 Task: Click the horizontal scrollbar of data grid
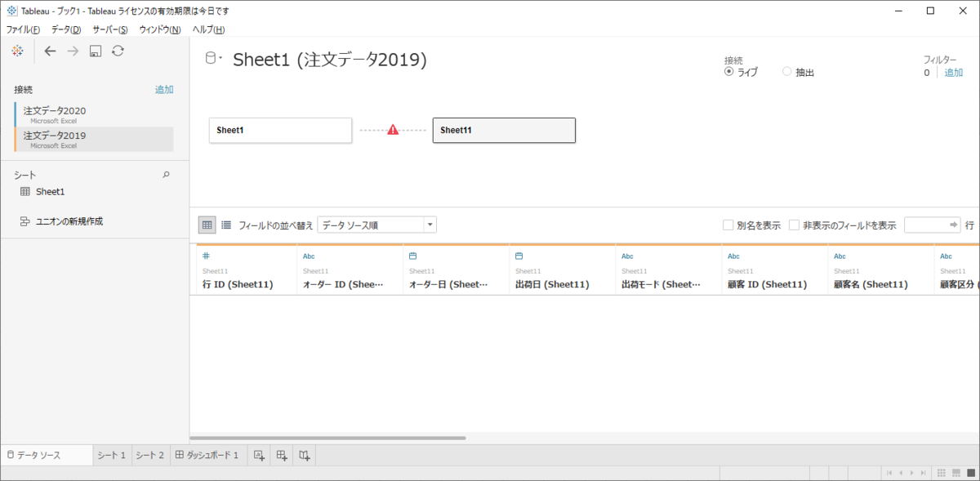tap(328, 438)
